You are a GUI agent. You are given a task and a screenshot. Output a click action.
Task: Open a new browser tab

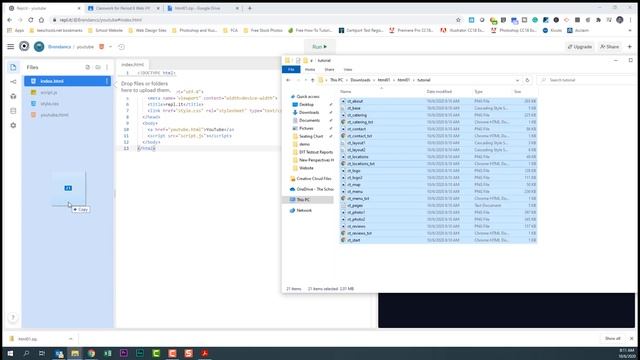249,8
